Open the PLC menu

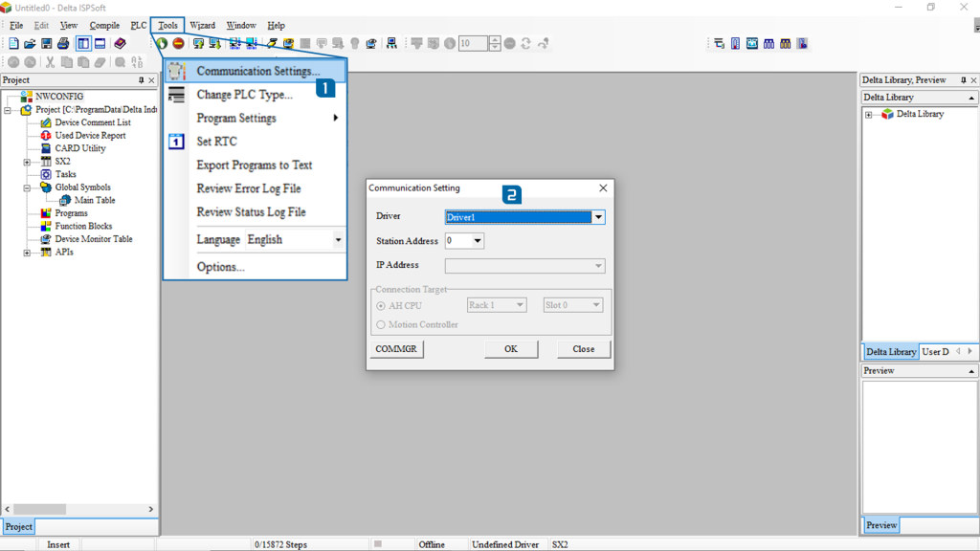coord(138,26)
